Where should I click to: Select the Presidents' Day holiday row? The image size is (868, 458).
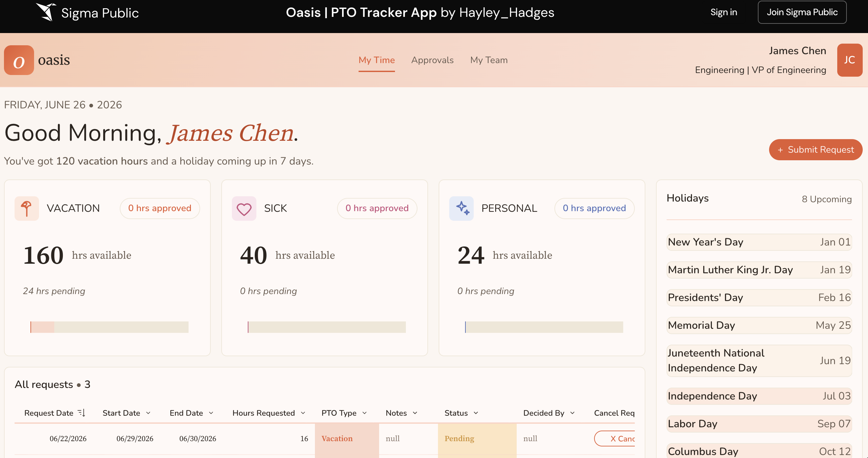point(759,298)
